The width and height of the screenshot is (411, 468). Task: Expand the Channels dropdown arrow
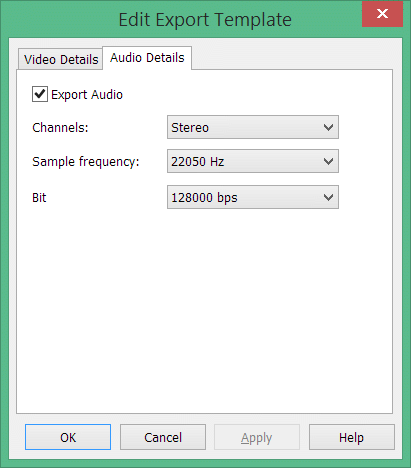coord(328,127)
